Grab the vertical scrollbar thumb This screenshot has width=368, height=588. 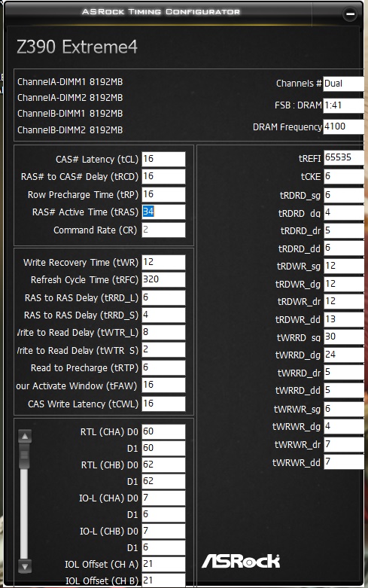[x=24, y=456]
